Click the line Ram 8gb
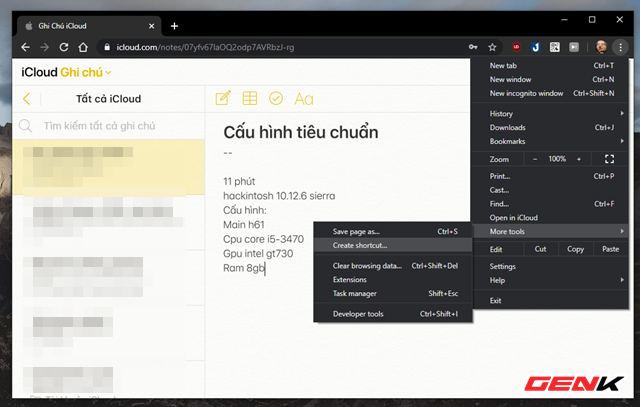 [x=244, y=268]
